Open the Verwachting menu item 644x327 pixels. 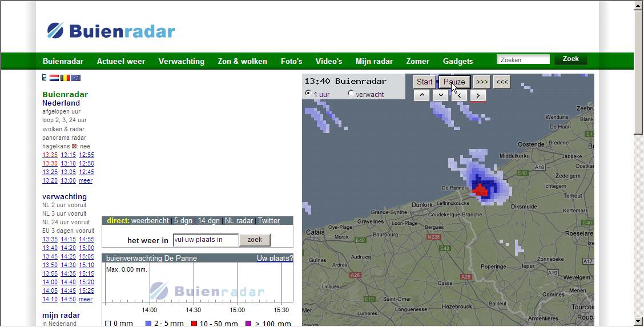pyautogui.click(x=182, y=61)
